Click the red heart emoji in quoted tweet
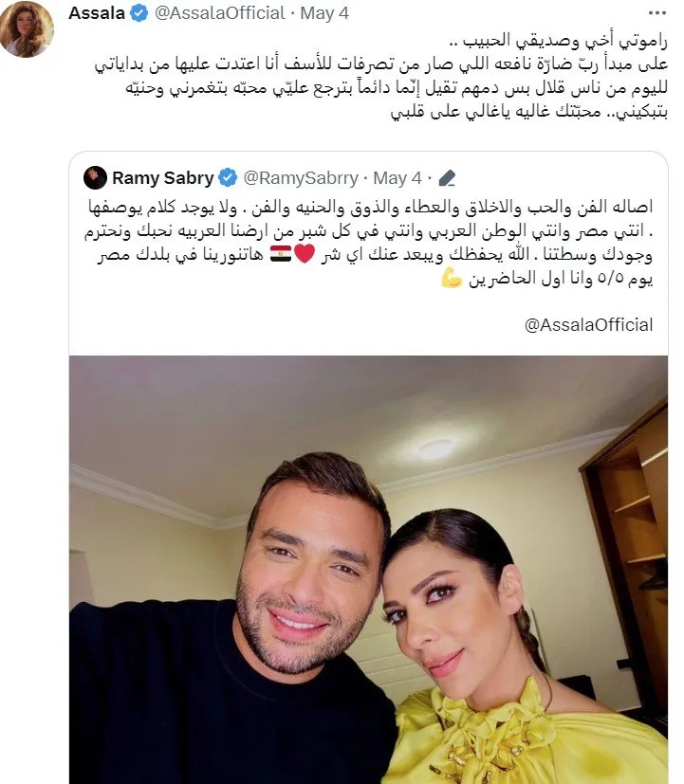 coord(305,254)
